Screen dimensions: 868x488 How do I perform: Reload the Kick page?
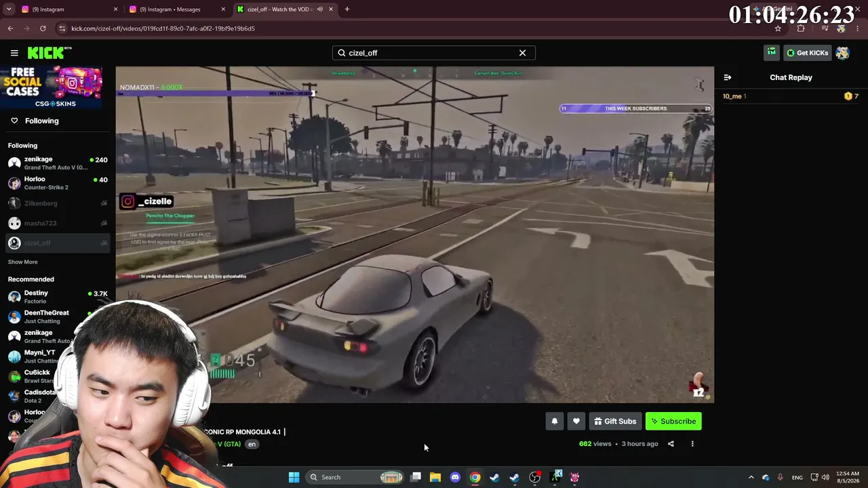pos(43,28)
